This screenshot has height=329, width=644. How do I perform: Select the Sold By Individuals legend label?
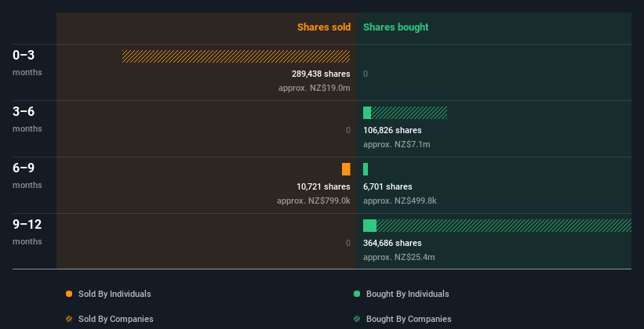(115, 294)
